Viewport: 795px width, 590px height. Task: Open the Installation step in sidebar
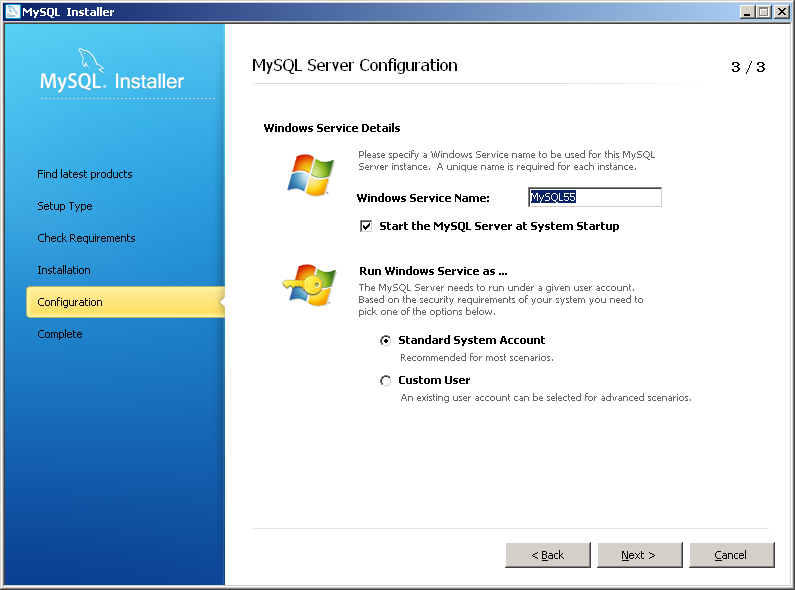pos(64,270)
